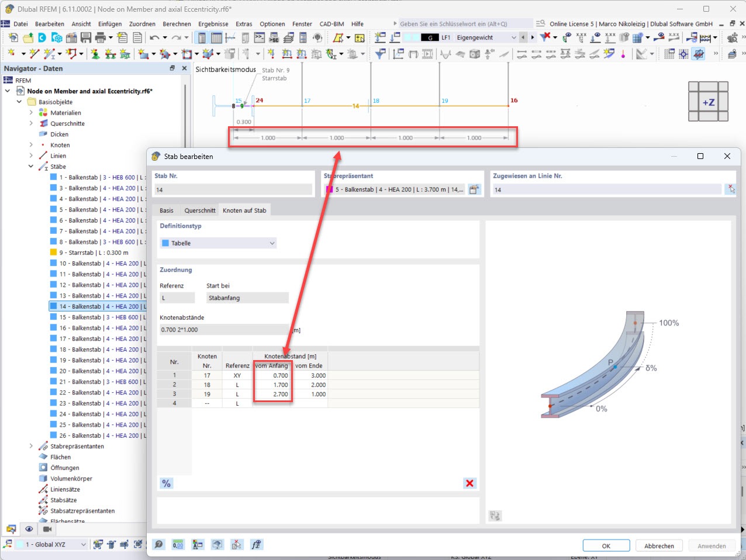This screenshot has width=746, height=560.
Task: Delete table row with red X button
Action: [x=469, y=483]
